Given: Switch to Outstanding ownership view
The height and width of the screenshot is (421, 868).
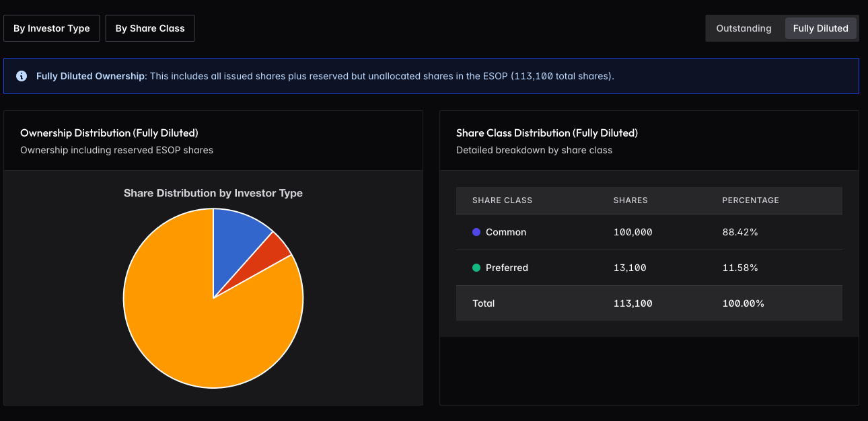Looking at the screenshot, I should [744, 28].
